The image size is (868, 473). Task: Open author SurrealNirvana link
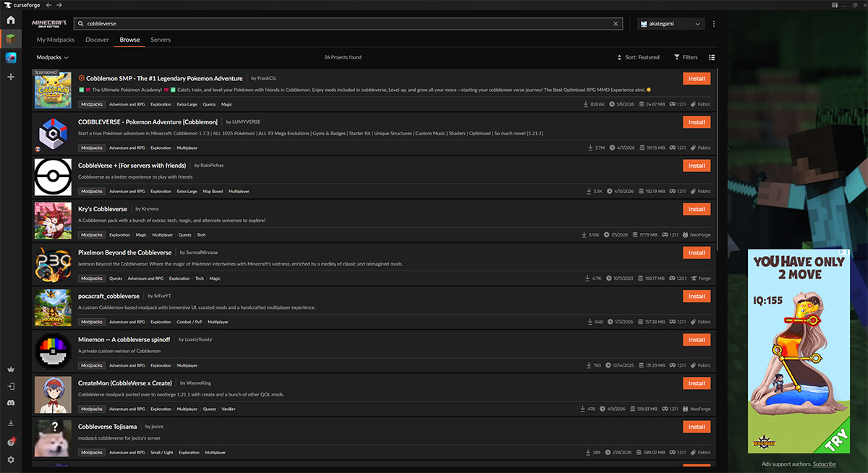click(202, 252)
